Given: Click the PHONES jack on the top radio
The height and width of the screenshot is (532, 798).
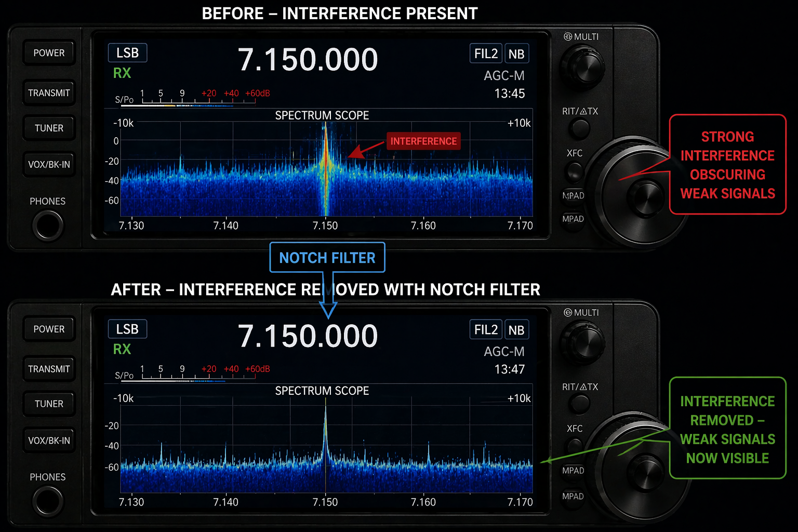Looking at the screenshot, I should 48,226.
